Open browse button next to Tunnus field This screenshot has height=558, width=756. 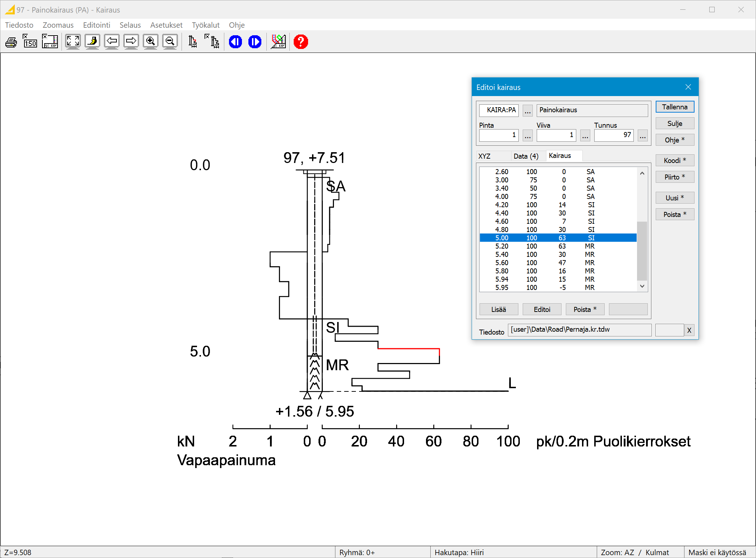pyautogui.click(x=642, y=136)
